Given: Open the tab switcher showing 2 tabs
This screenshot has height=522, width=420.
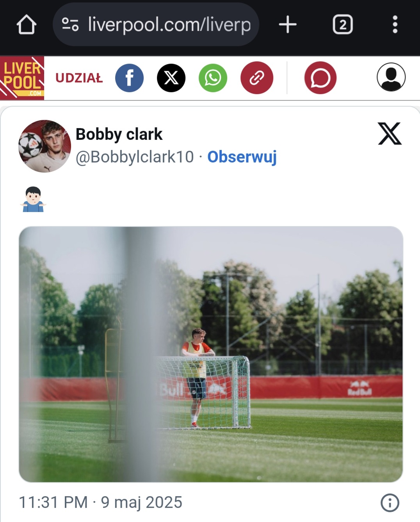Looking at the screenshot, I should [343, 25].
